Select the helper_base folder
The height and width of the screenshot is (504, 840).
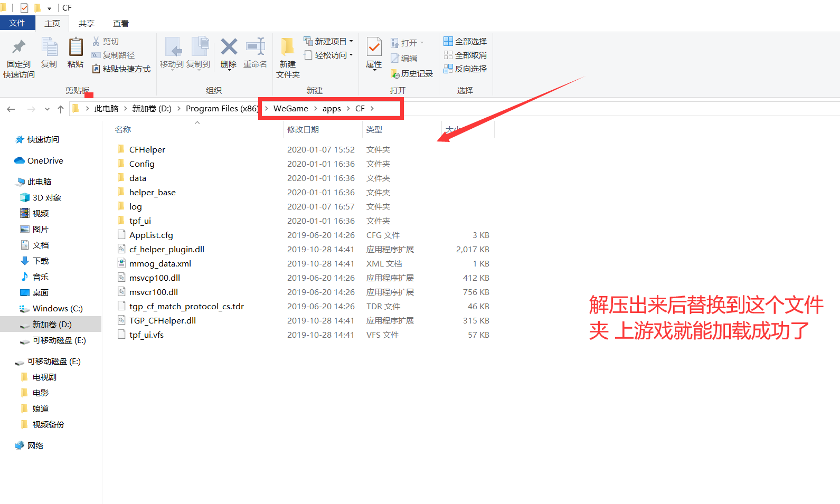pyautogui.click(x=153, y=193)
